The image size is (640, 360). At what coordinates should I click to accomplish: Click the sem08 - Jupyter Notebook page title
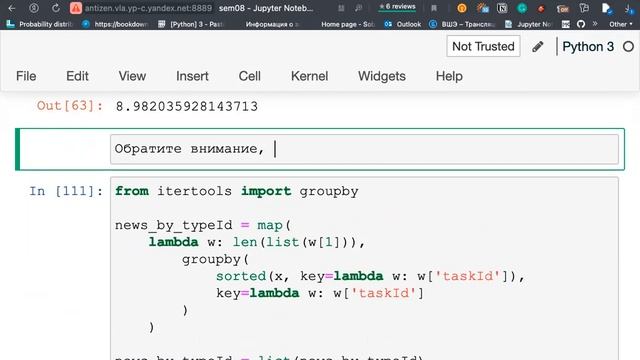(266, 8)
